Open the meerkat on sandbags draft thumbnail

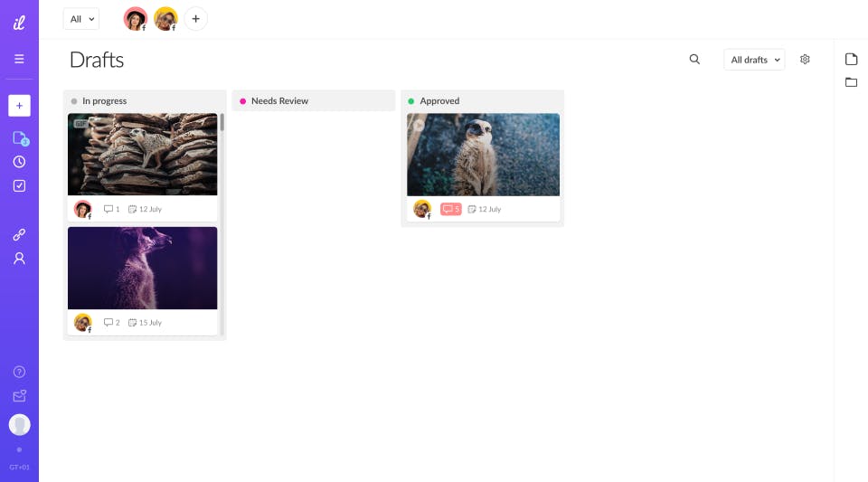point(142,155)
